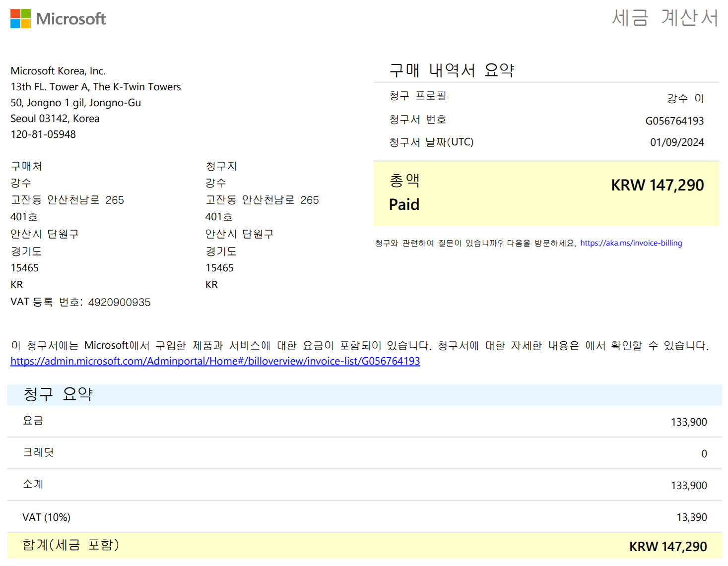The width and height of the screenshot is (728, 566).
Task: Click Seoul 03142, Korea text
Action: pyautogui.click(x=55, y=119)
